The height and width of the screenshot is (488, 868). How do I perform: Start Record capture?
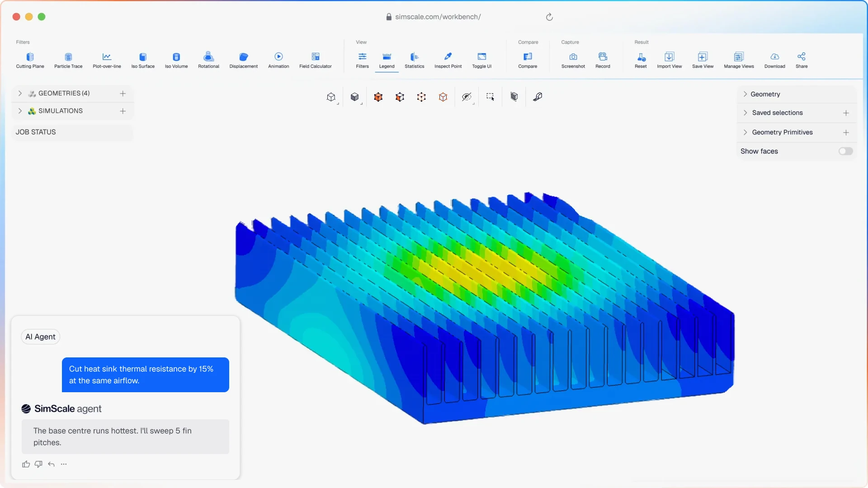click(603, 60)
